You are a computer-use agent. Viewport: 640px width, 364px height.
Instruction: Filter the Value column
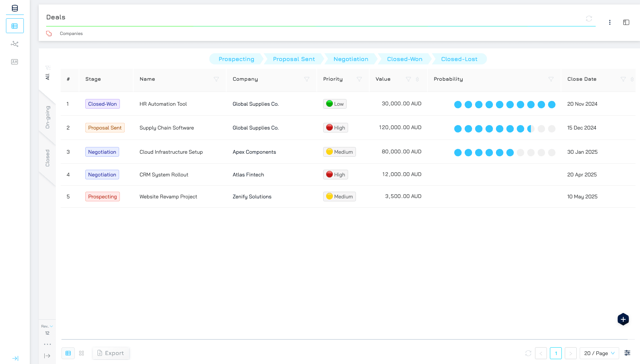408,79
